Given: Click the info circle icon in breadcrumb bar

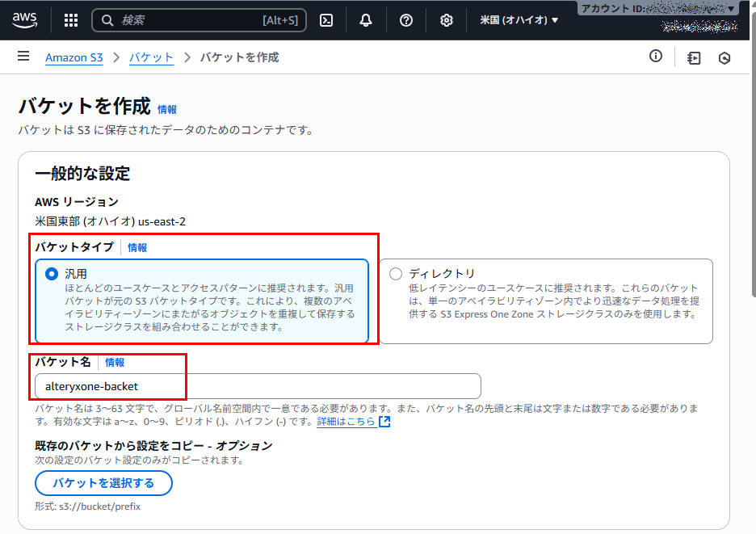Looking at the screenshot, I should point(656,57).
